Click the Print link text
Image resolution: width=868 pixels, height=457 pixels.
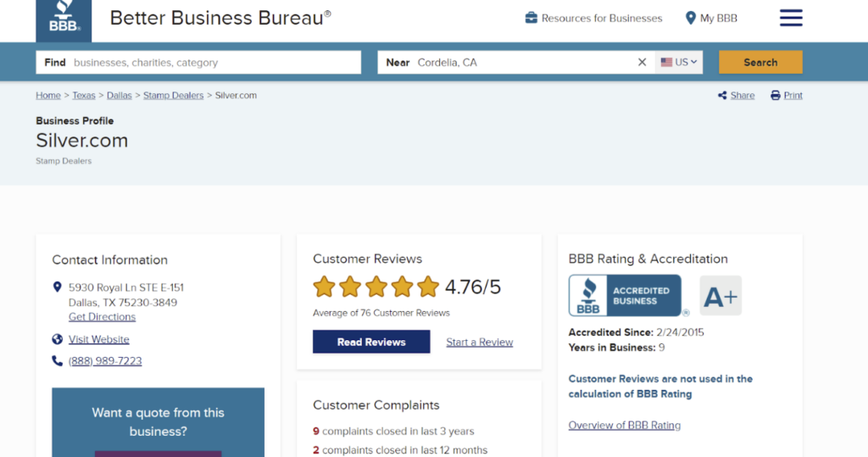click(793, 95)
